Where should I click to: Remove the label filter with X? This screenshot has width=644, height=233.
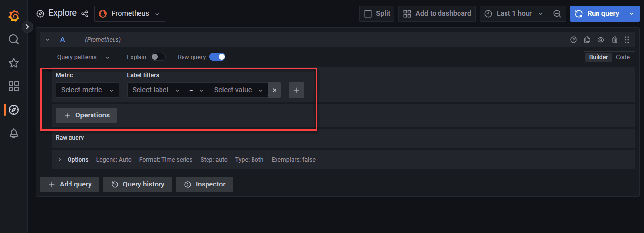coord(275,90)
